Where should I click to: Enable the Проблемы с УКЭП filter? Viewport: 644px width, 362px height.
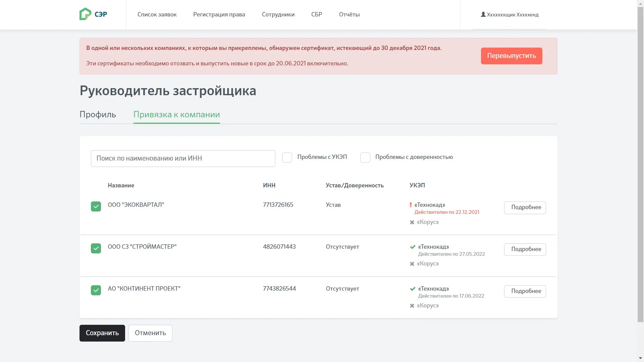tap(287, 158)
